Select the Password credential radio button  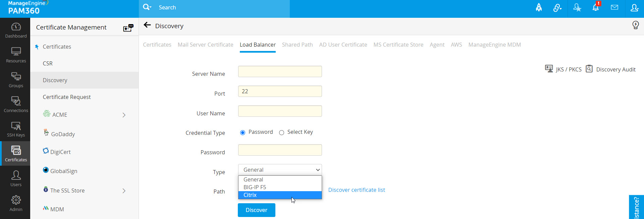(243, 132)
